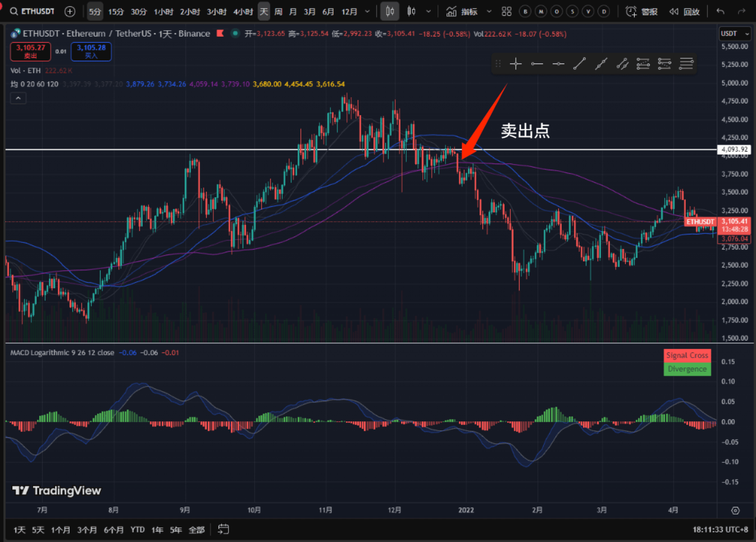Toggle the Signal Cross indicator label
This screenshot has height=542, width=756.
pyautogui.click(x=687, y=356)
